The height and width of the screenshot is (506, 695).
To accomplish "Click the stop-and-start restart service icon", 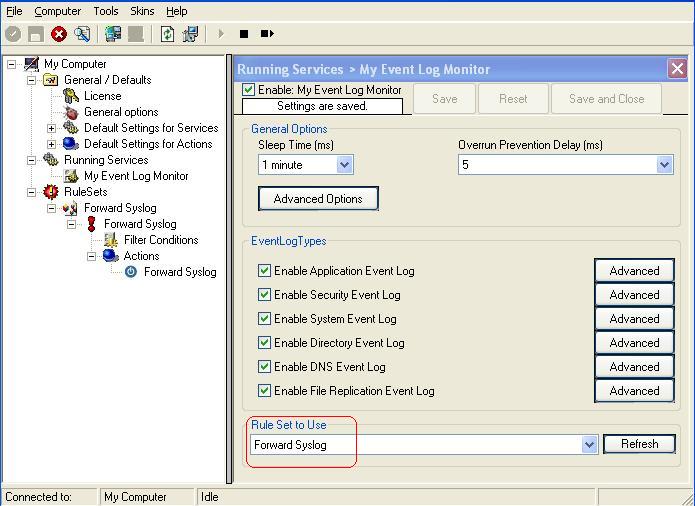I will pos(267,34).
